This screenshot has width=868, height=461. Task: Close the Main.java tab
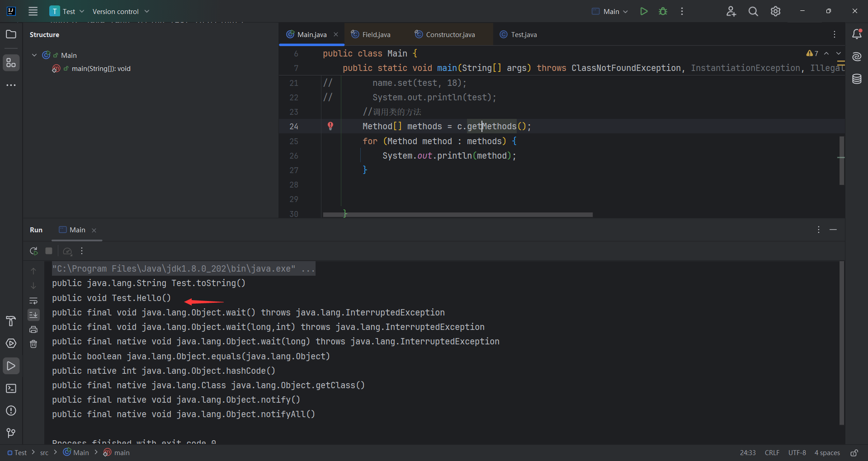pyautogui.click(x=336, y=34)
